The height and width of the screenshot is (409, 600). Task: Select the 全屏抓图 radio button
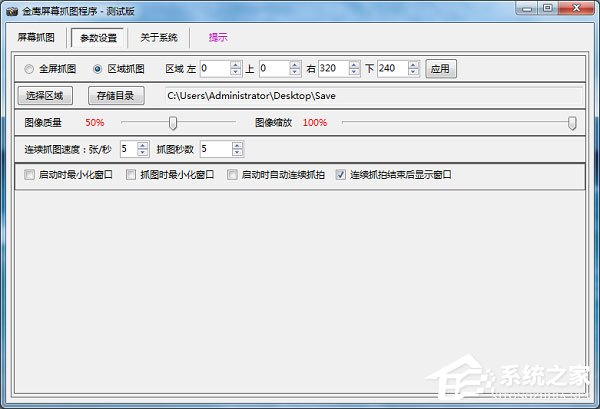coord(29,69)
